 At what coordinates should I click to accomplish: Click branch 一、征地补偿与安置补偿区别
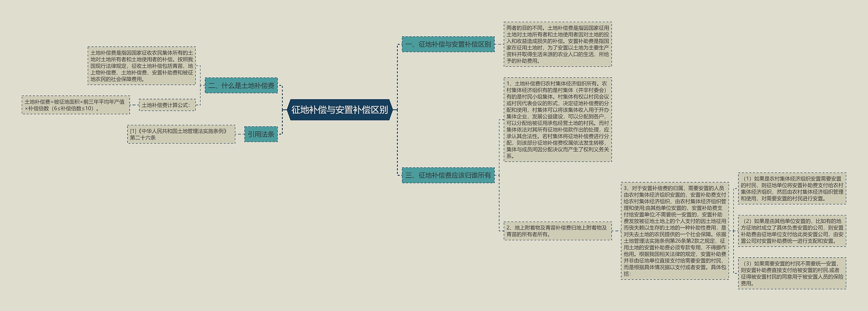tap(448, 44)
